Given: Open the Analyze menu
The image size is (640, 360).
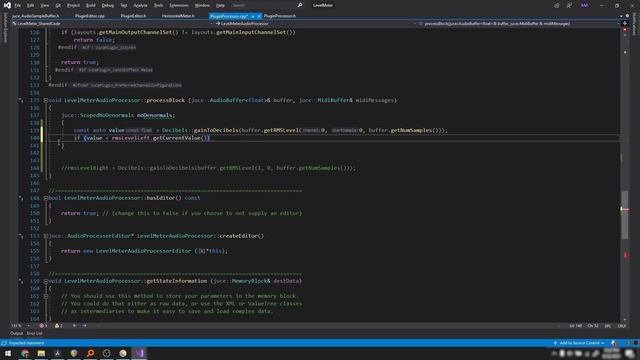Looking at the screenshot, I should pos(140,5).
